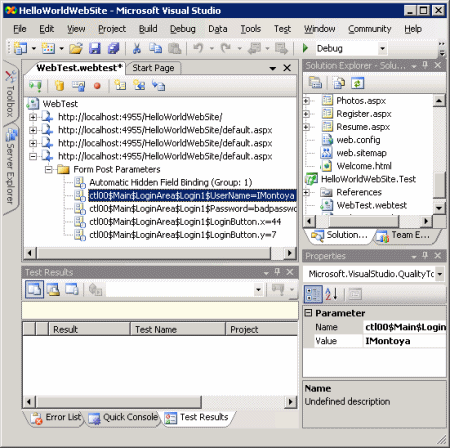Screen dimensions: 450x448
Task: Click the Run Test icon in the WebTest toolbar
Action: [35, 86]
